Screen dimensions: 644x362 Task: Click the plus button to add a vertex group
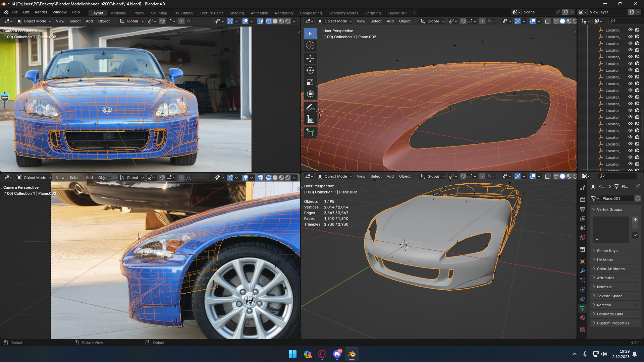click(635, 220)
